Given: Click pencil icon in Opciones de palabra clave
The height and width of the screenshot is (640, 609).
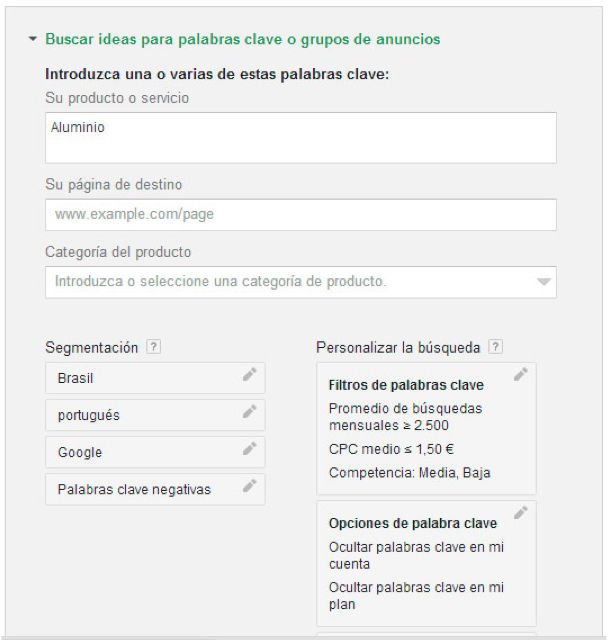Looking at the screenshot, I should coord(520,513).
